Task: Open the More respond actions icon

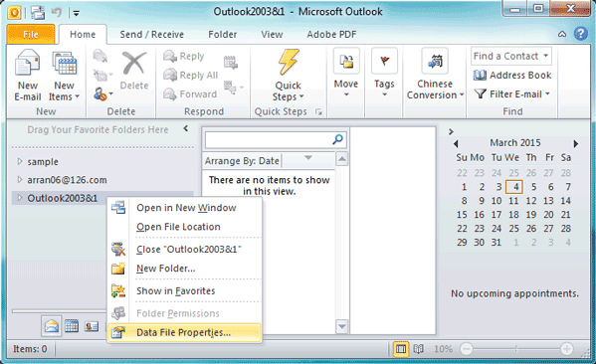Action: pos(234,87)
